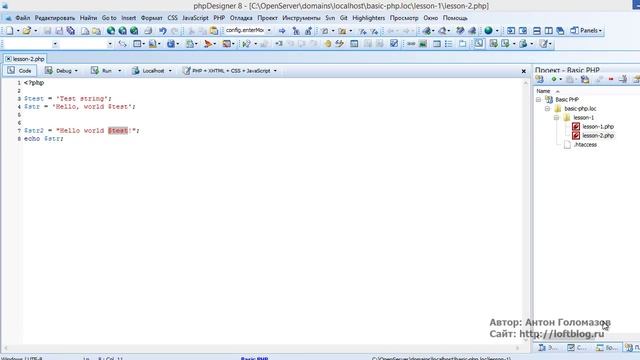Click the Code view button
This screenshot has width=640, height=360.
(x=20, y=71)
